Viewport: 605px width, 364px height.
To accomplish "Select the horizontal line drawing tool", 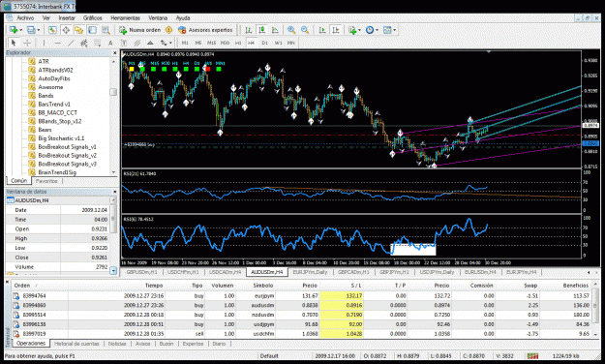I will point(57,43).
